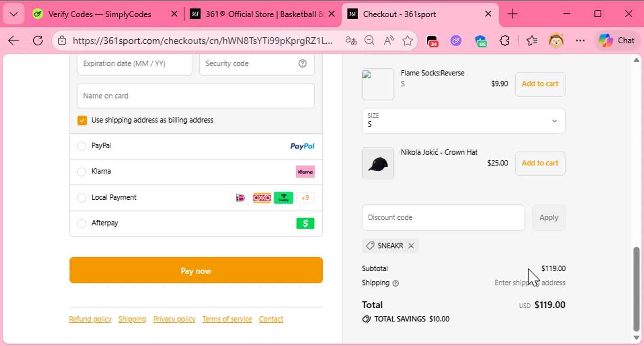Click the Discount code field
The height and width of the screenshot is (346, 644).
[x=444, y=218]
